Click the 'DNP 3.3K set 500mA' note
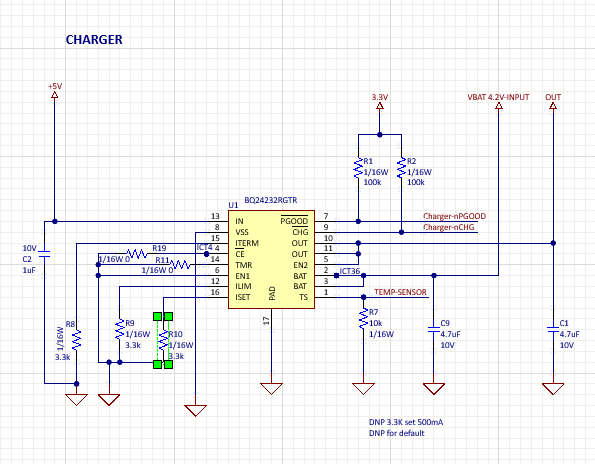This screenshot has width=595, height=464. pos(406,422)
